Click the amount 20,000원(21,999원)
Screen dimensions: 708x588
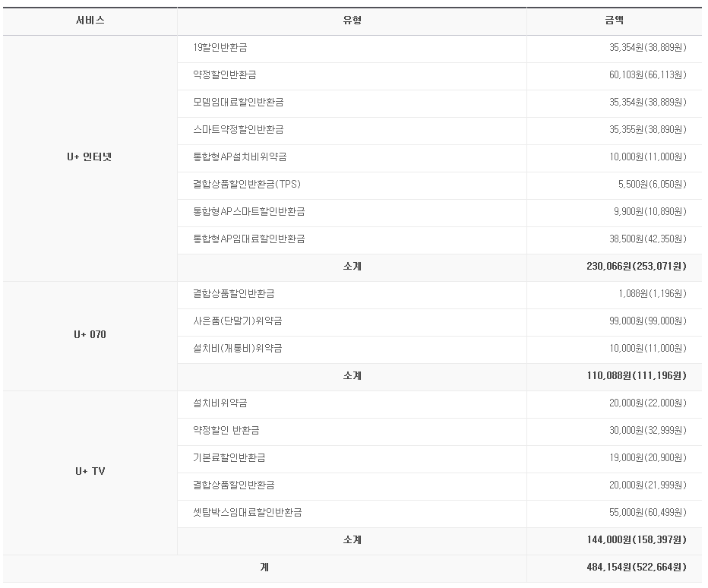point(647,485)
